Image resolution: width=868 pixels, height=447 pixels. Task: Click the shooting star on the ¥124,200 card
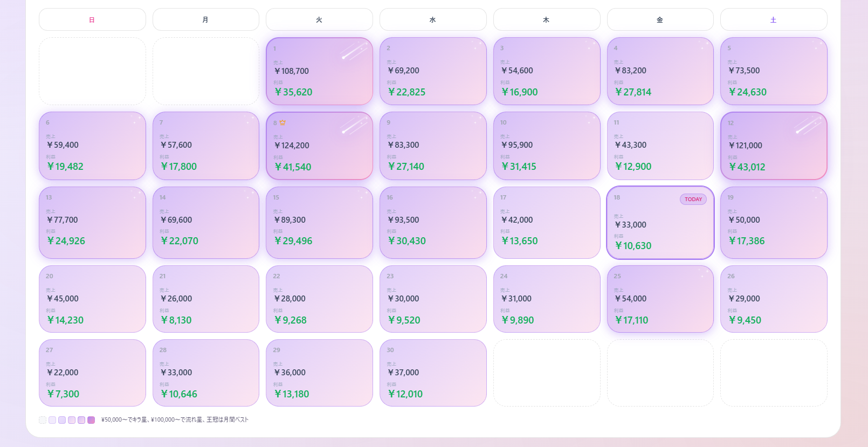[355, 125]
